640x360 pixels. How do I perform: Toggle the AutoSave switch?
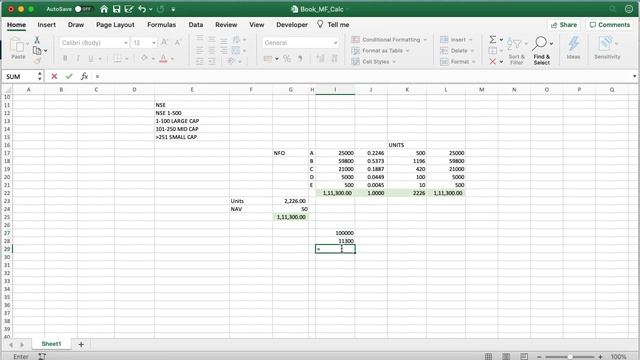point(83,9)
